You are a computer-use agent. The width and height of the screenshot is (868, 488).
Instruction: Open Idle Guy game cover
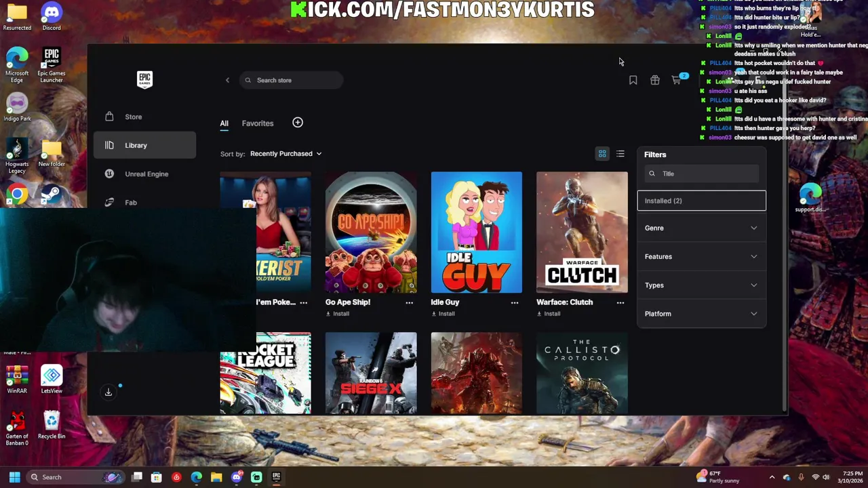point(476,232)
